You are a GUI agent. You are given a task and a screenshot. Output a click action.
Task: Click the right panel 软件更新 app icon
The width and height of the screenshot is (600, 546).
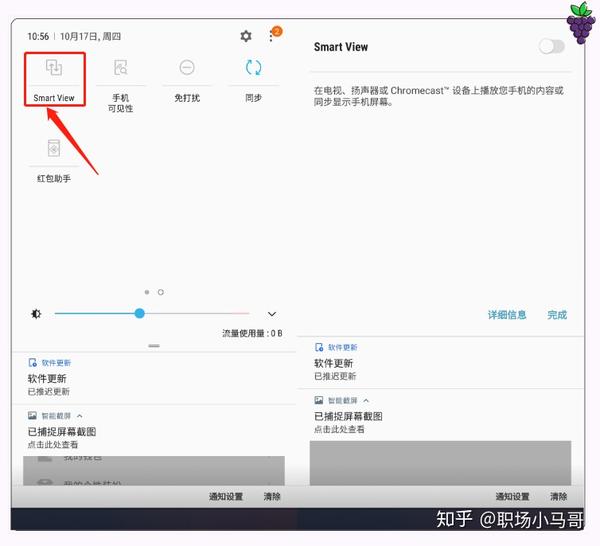coord(319,347)
